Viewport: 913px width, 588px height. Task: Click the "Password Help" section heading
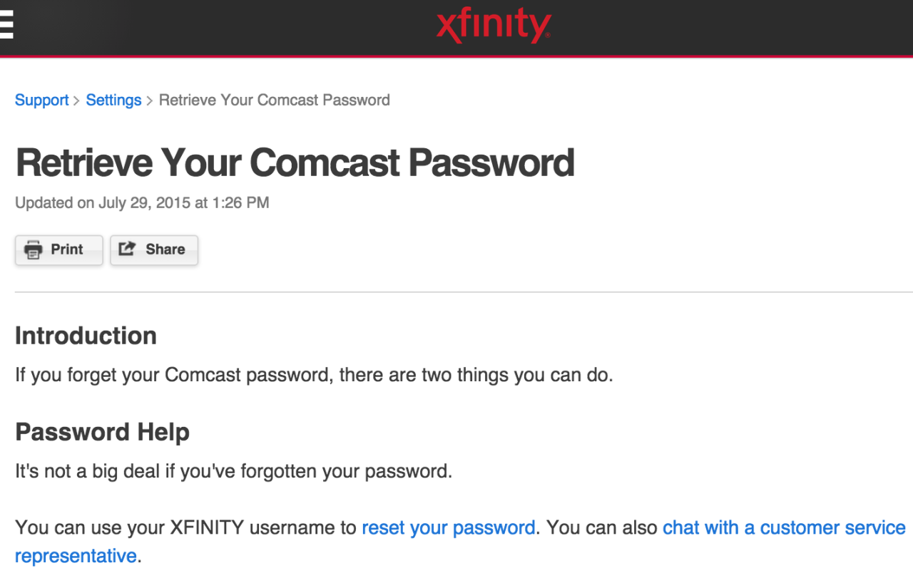(x=103, y=432)
